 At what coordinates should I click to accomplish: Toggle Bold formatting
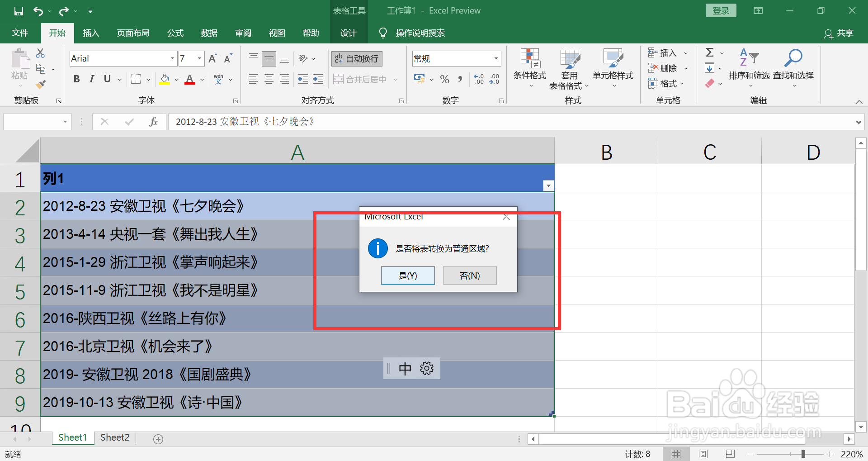(x=76, y=79)
